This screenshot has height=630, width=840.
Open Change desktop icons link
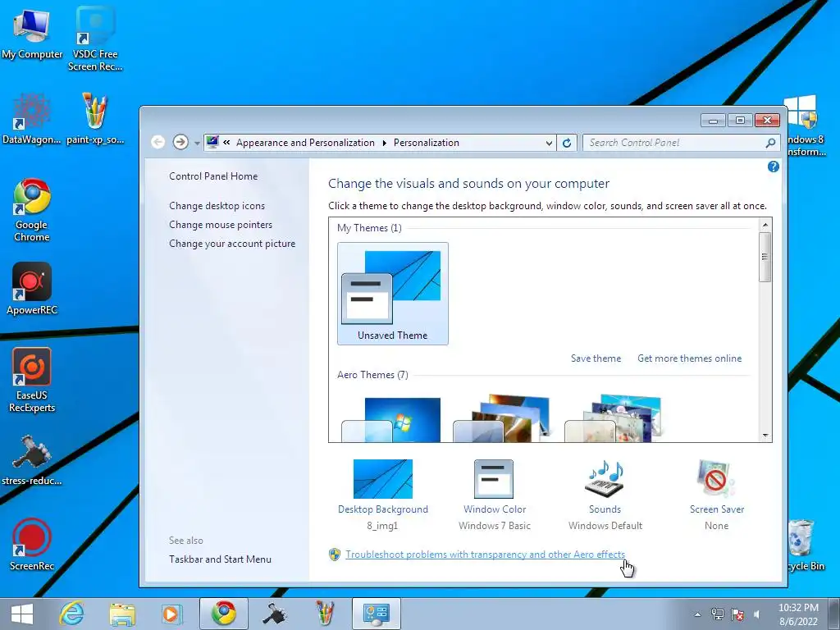pos(217,206)
